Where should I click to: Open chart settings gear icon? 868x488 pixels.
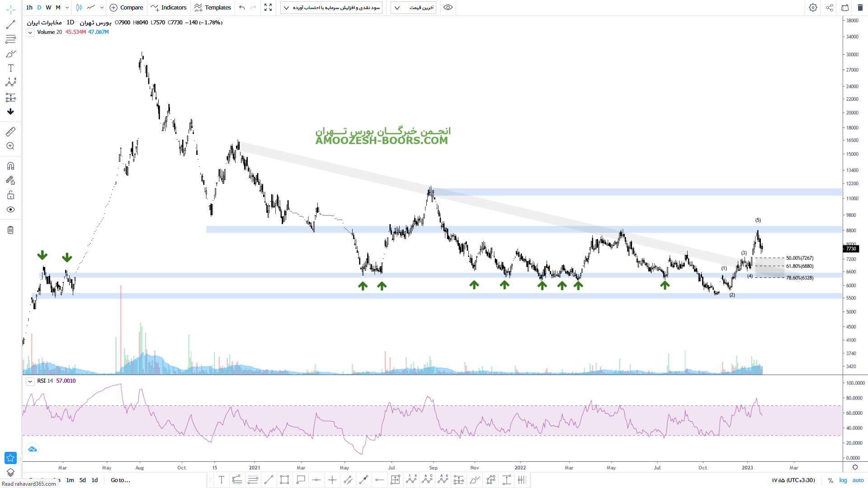pyautogui.click(x=813, y=8)
